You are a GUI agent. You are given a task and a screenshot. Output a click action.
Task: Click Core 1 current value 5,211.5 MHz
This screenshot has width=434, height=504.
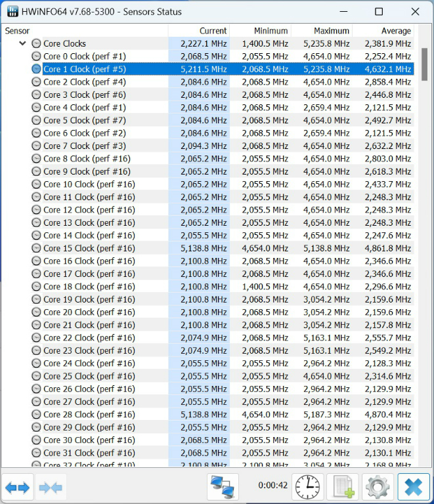coord(204,69)
